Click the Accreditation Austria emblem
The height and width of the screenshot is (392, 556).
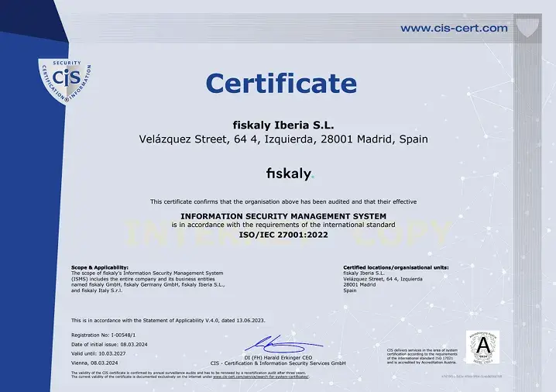pos(482,347)
